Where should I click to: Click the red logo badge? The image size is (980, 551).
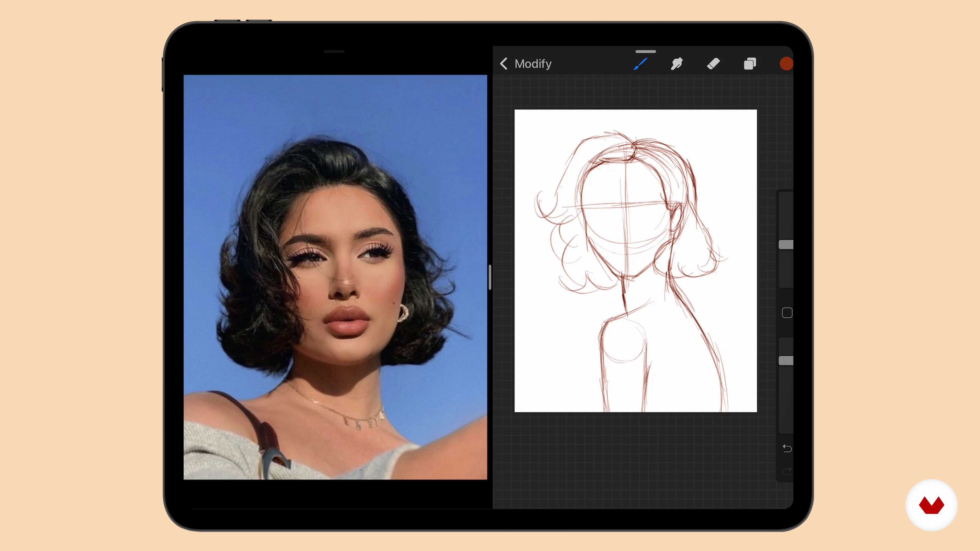(x=931, y=505)
